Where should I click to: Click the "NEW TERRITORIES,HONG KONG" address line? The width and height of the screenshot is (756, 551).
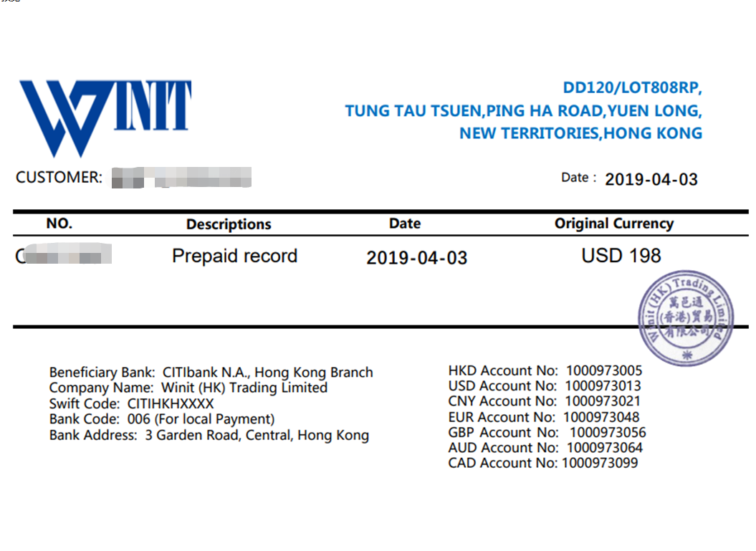(580, 133)
